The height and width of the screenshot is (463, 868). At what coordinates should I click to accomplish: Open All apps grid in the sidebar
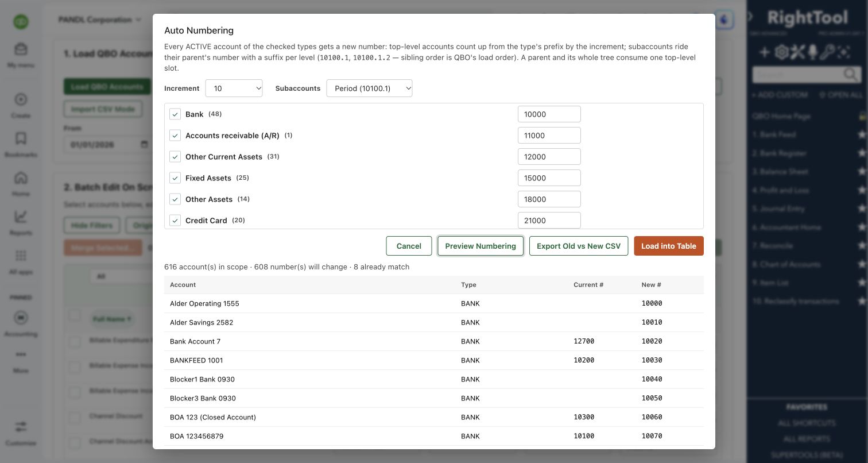point(21,262)
